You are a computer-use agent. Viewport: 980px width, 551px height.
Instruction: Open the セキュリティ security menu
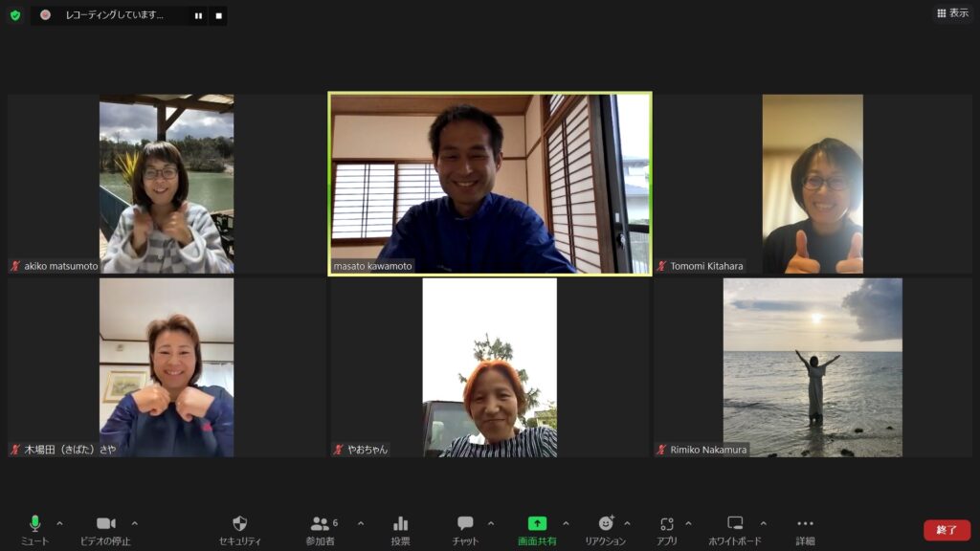tap(239, 530)
